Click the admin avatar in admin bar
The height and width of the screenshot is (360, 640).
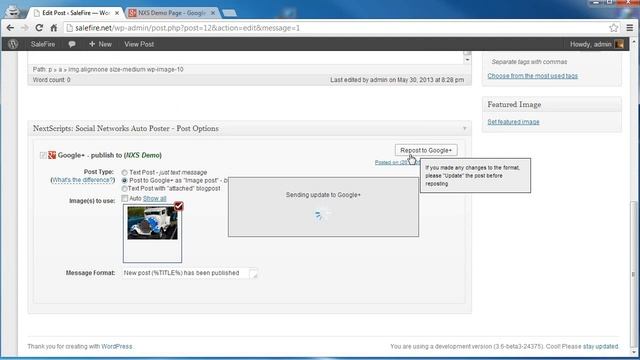tap(619, 44)
